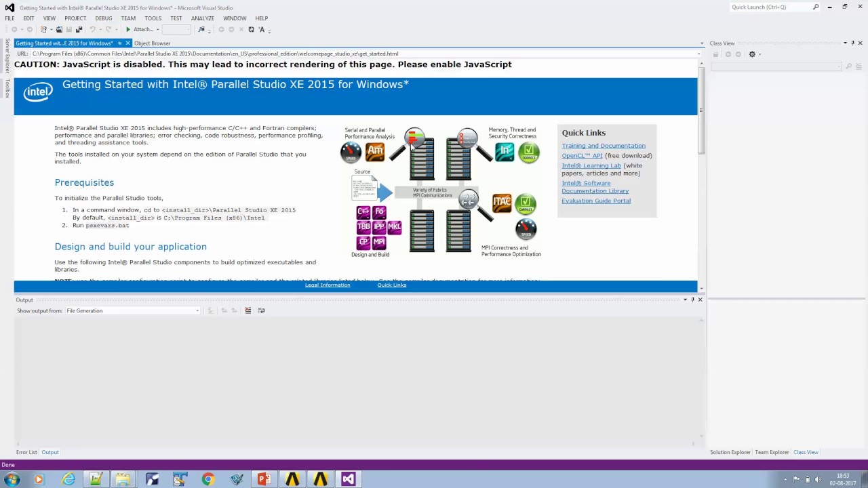Viewport: 868px width, 488px height.
Task: Open the Intel Learning Lab link
Action: [591, 165]
